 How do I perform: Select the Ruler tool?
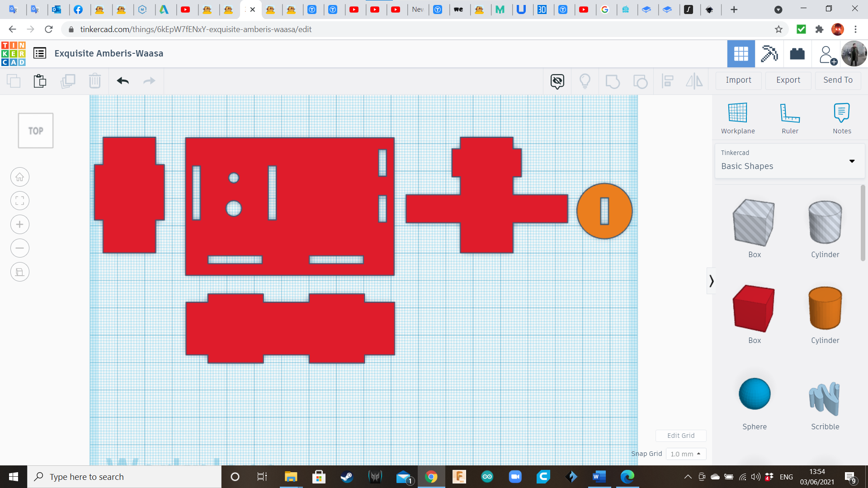(x=789, y=113)
